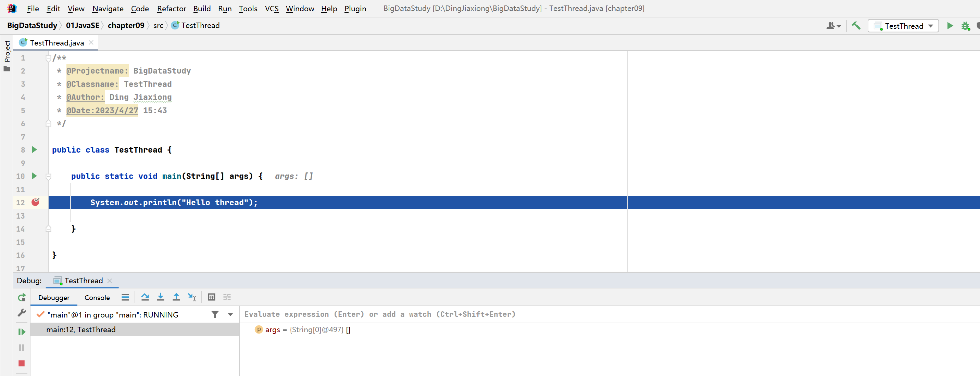Viewport: 980px width, 376px height.
Task: Click the run gutter arrow on line 10
Action: pyautogui.click(x=34, y=176)
